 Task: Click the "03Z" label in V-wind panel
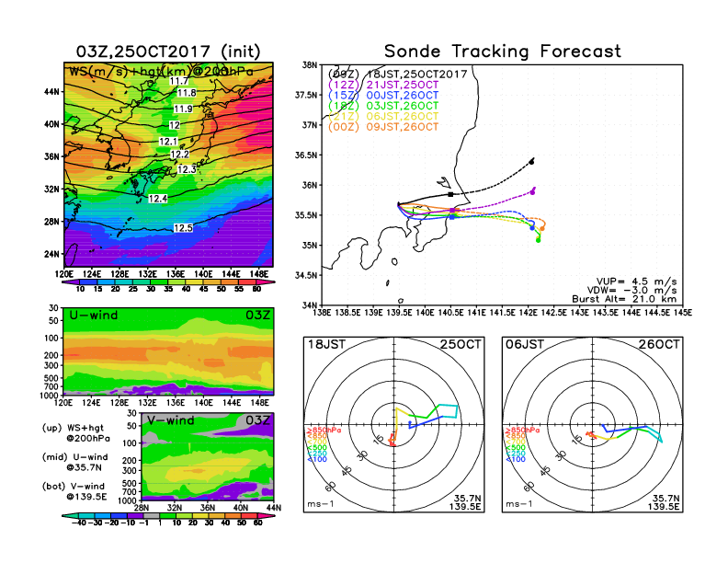click(x=257, y=420)
